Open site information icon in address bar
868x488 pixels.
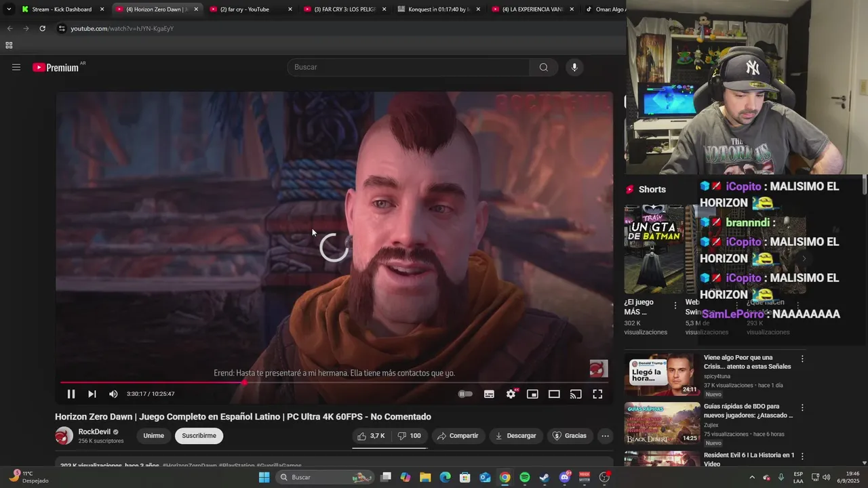62,28
